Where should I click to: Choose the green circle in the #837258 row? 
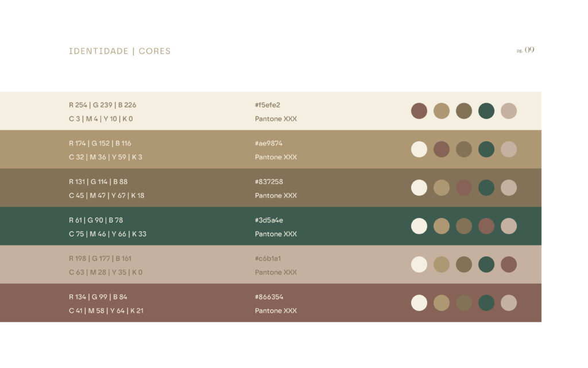[x=486, y=188]
